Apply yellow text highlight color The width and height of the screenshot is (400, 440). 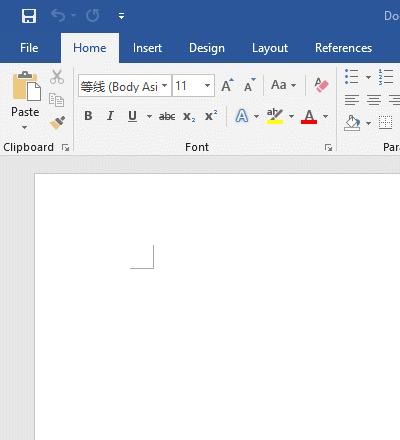(275, 116)
